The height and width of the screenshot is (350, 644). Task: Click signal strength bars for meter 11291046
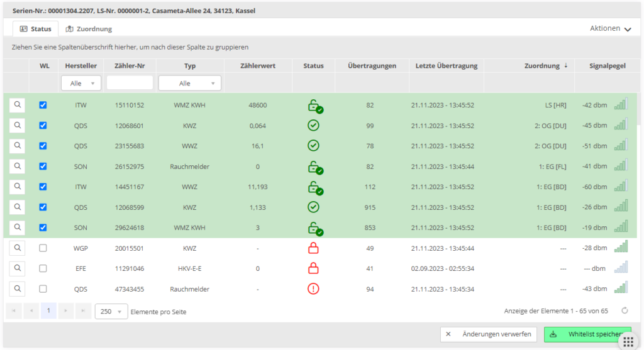pos(621,268)
